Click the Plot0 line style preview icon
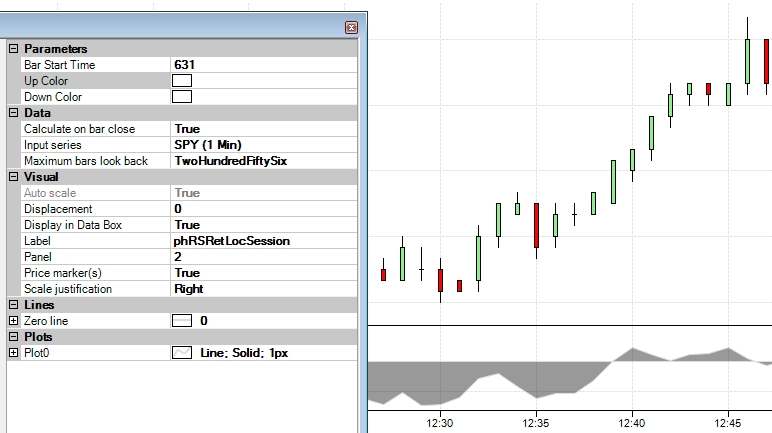Image resolution: width=772 pixels, height=433 pixels. tap(182, 353)
